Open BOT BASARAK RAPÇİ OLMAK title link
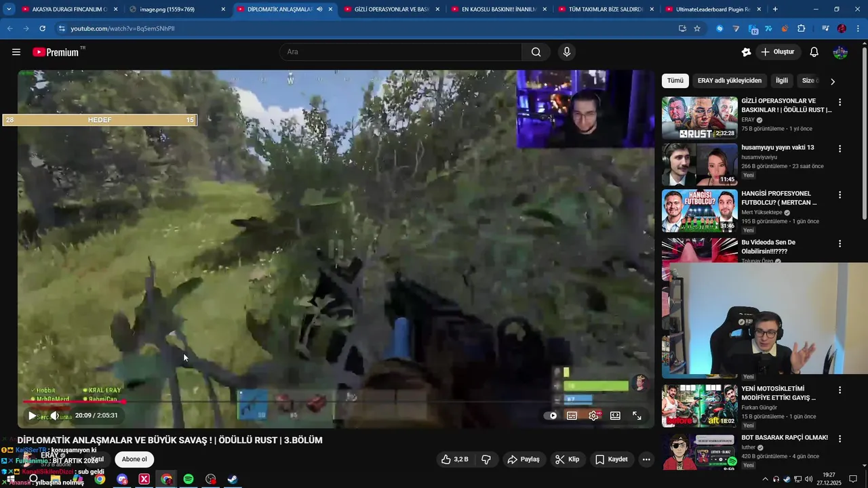 coord(785,438)
